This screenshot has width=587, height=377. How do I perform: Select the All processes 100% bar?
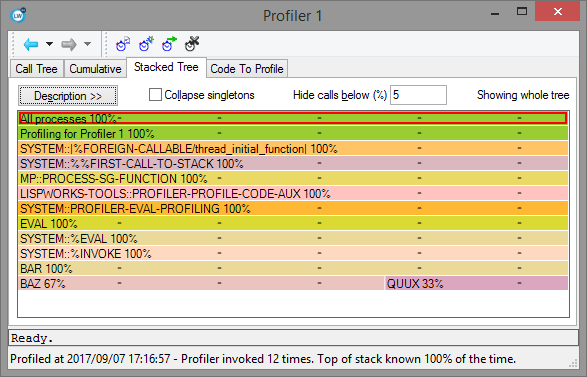click(x=293, y=118)
